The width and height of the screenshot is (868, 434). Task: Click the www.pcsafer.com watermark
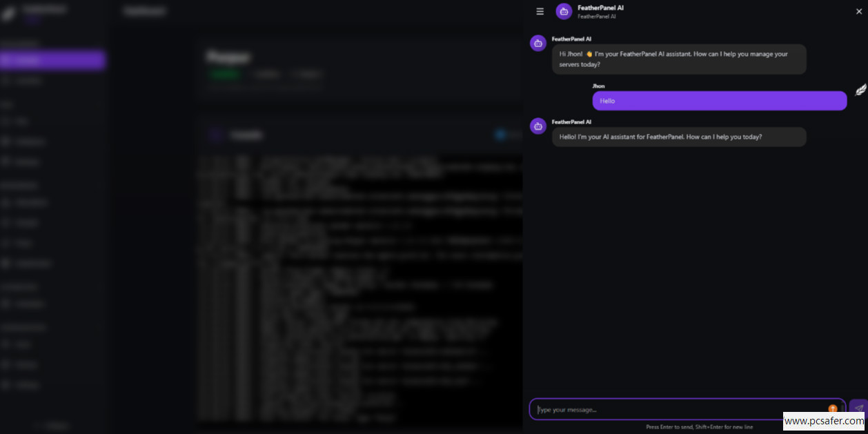823,421
